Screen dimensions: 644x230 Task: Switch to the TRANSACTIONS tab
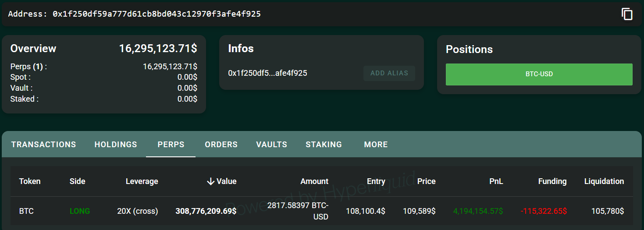[44, 145]
